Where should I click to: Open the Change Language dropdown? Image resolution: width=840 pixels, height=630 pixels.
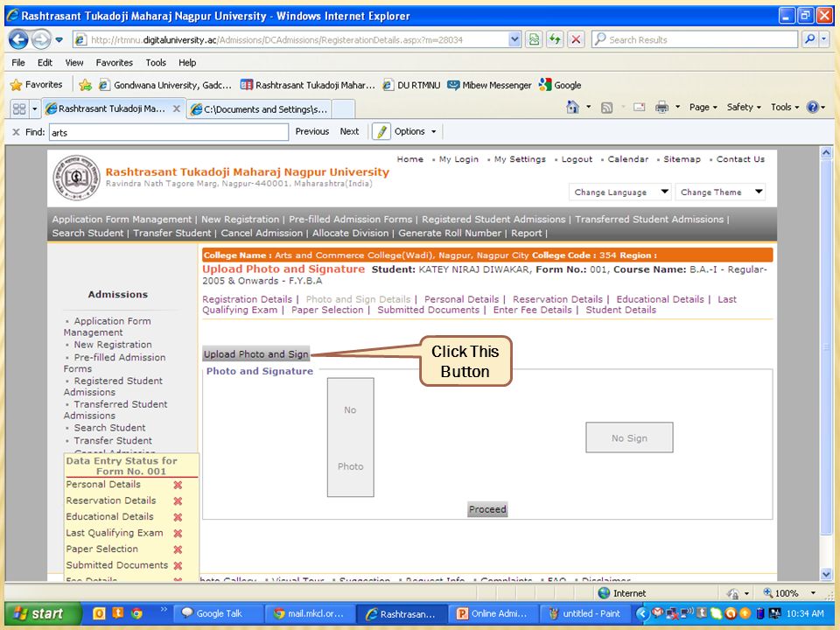click(619, 192)
